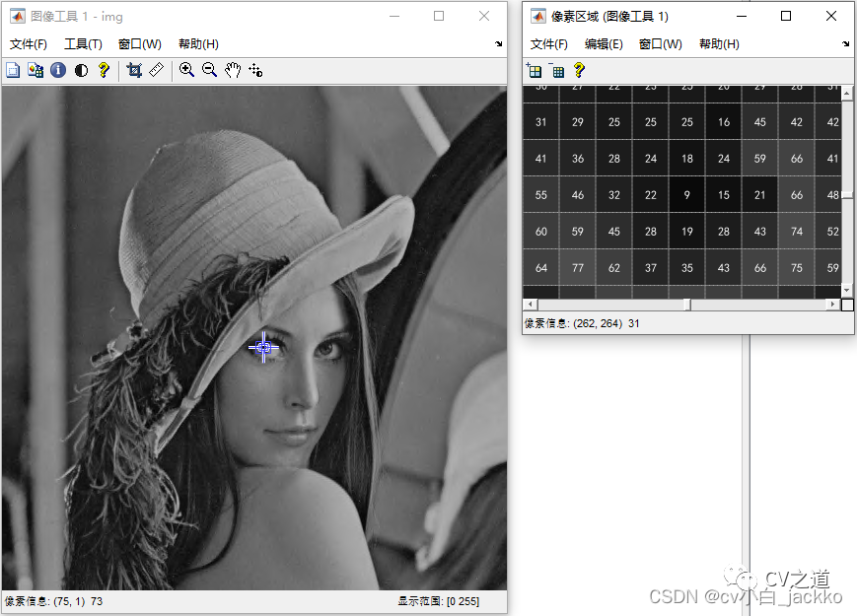Viewport: 857px width, 616px height.
Task: Select the pixel cell with value 32
Action: [614, 195]
